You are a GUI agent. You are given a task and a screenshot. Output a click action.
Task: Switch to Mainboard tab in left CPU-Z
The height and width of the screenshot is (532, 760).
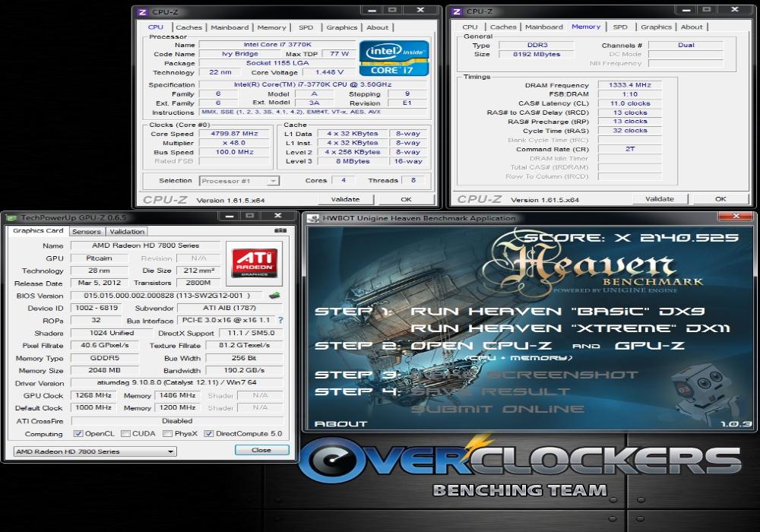(230, 27)
